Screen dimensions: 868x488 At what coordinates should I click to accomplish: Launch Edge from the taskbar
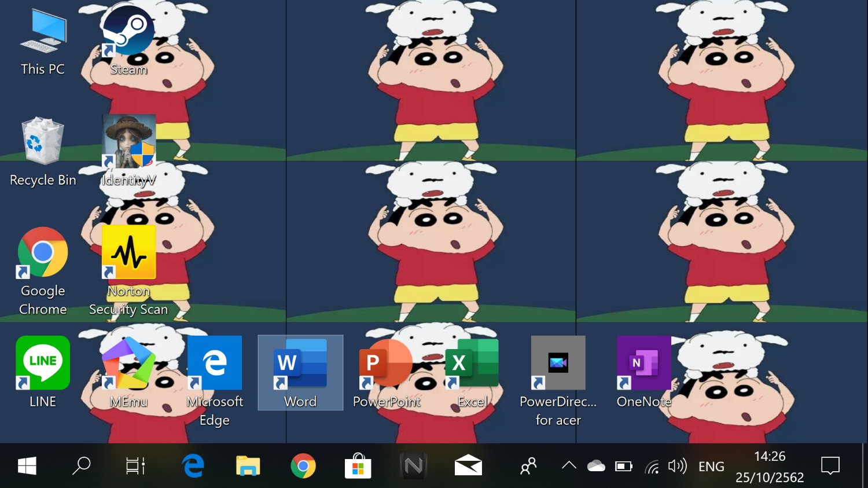[193, 466]
